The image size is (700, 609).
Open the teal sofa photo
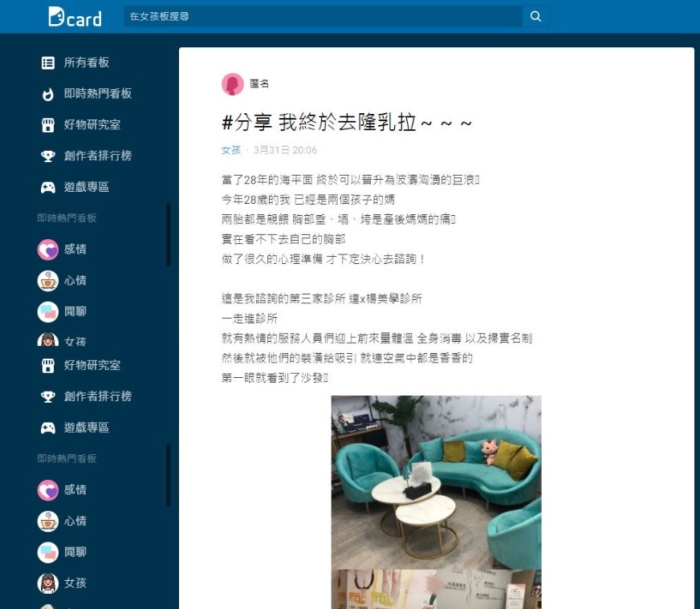point(436,482)
